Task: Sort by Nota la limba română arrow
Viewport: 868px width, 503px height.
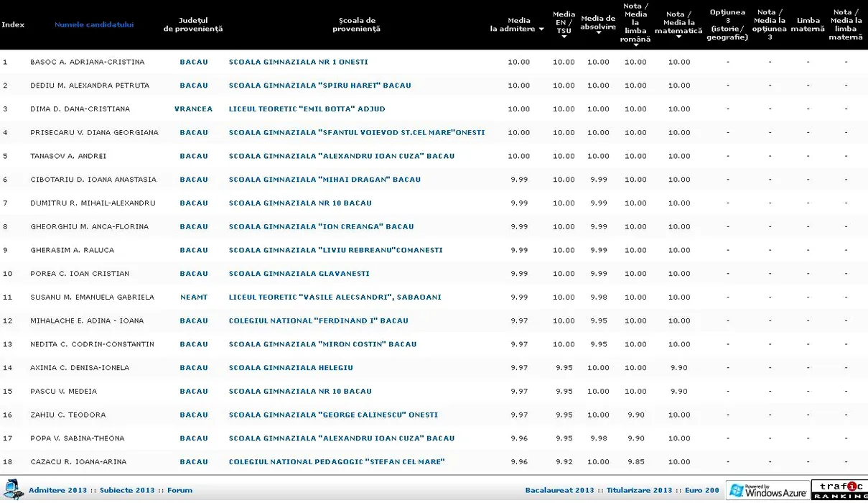Action: click(x=635, y=45)
